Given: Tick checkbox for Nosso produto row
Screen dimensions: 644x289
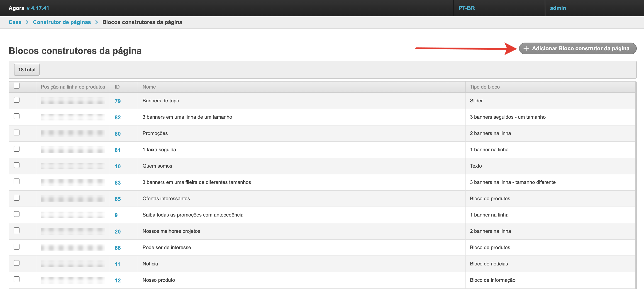Looking at the screenshot, I should (x=17, y=279).
